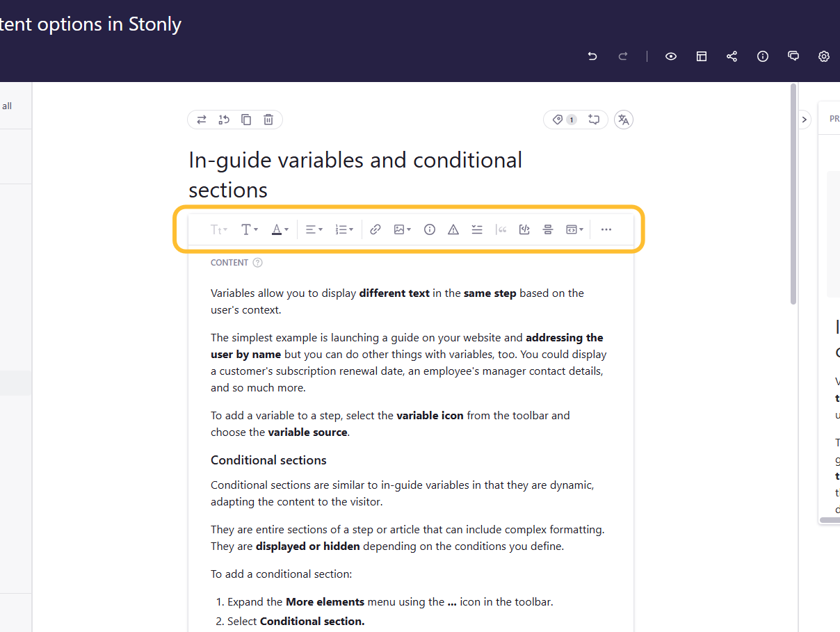
Task: Share the guide using the share icon
Action: 732,56
